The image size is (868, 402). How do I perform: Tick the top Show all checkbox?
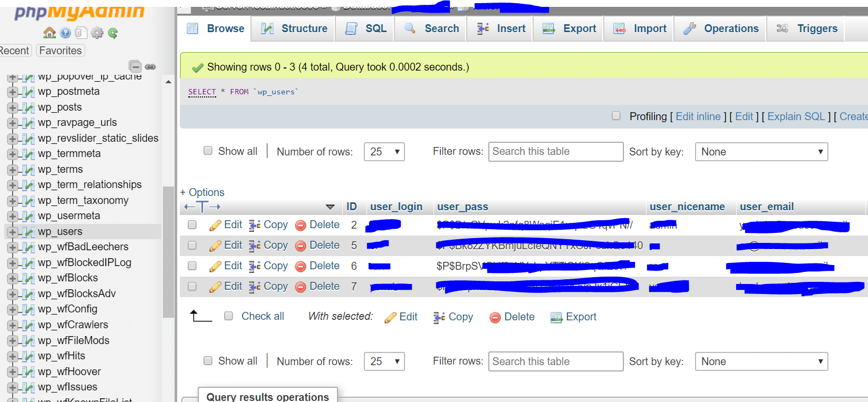pos(208,151)
